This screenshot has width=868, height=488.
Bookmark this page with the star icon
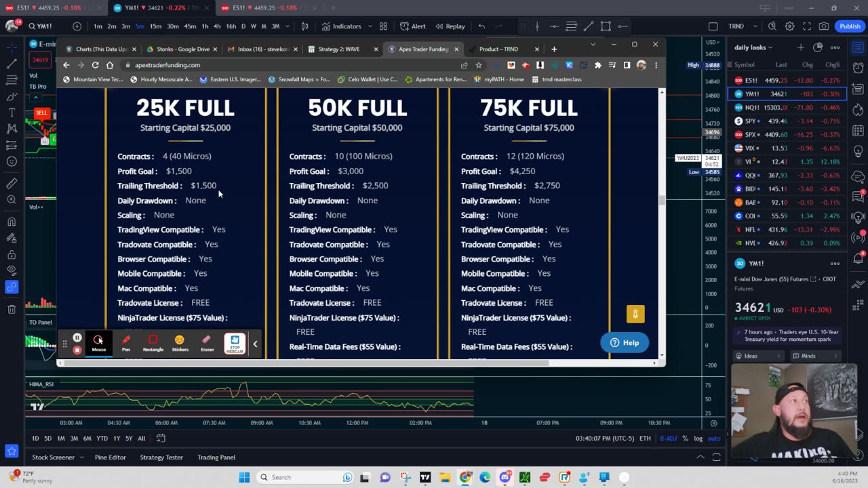pyautogui.click(x=479, y=65)
